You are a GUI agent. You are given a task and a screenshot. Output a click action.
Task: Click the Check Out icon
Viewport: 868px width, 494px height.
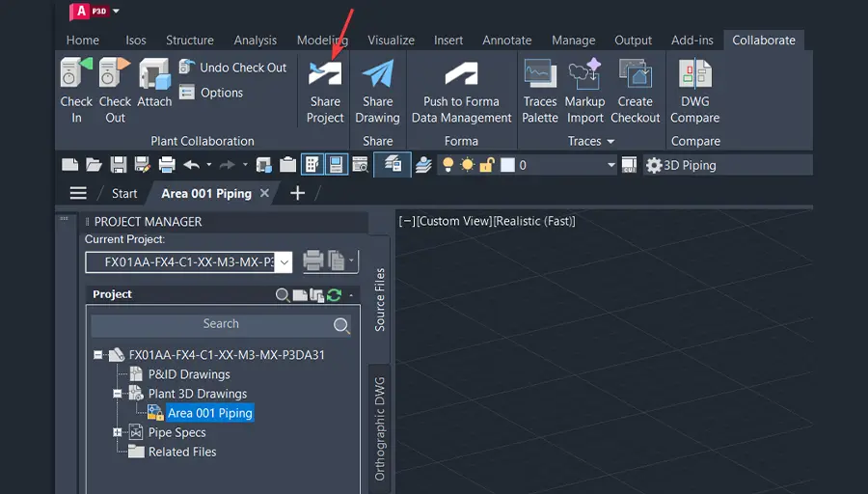tap(115, 72)
